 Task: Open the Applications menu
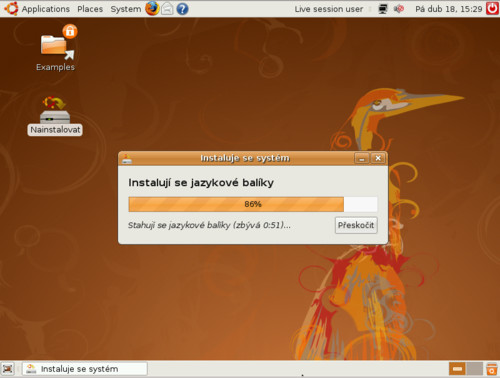(x=46, y=9)
